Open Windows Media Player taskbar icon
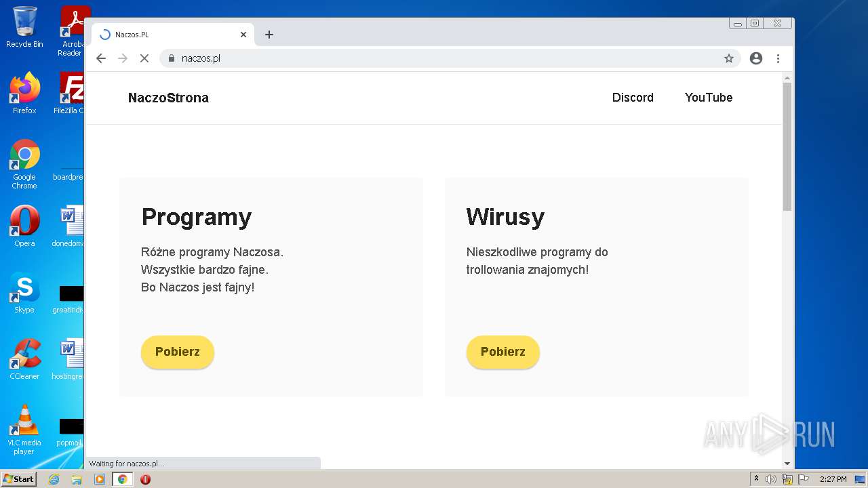The height and width of the screenshot is (488, 868). point(100,479)
